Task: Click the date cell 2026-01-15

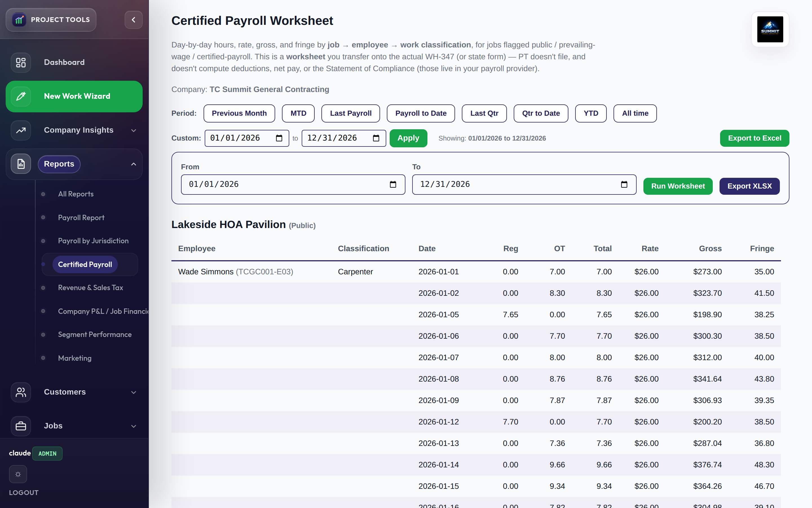Action: 438,486
